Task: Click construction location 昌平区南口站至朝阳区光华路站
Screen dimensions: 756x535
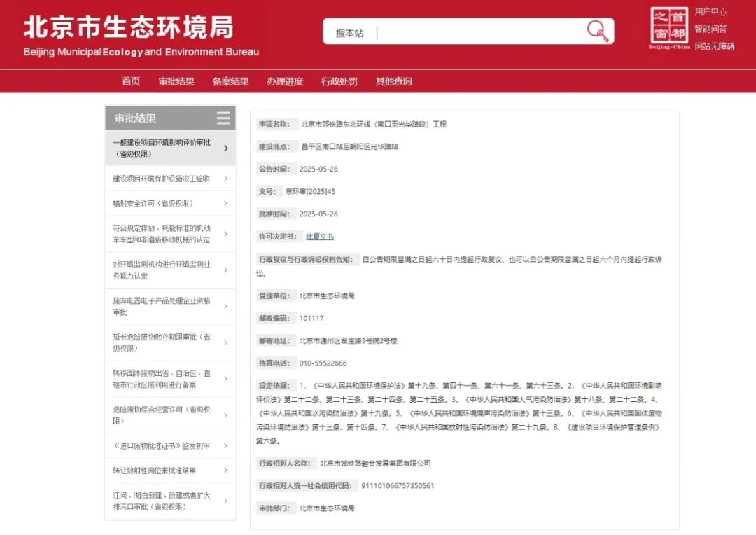Action: 349,146
